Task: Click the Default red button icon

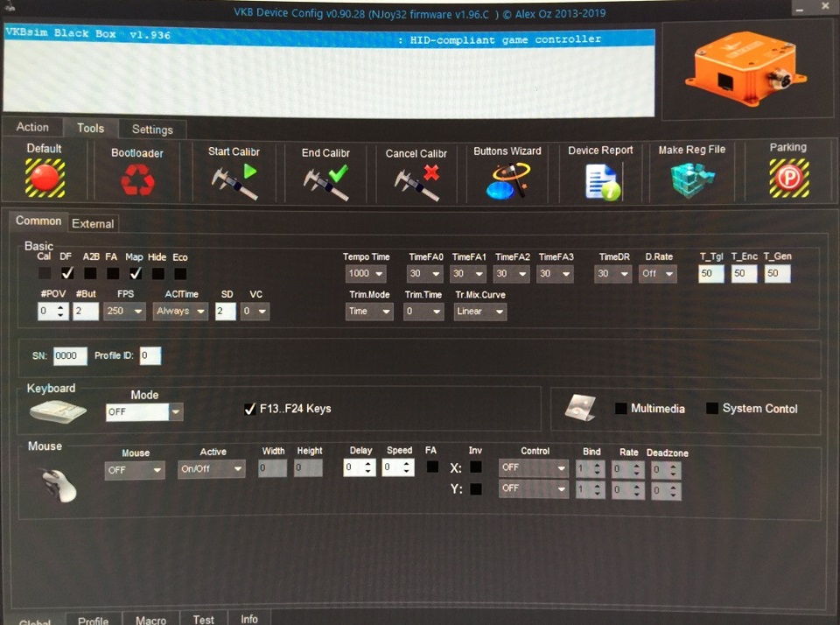Action: coord(45,178)
